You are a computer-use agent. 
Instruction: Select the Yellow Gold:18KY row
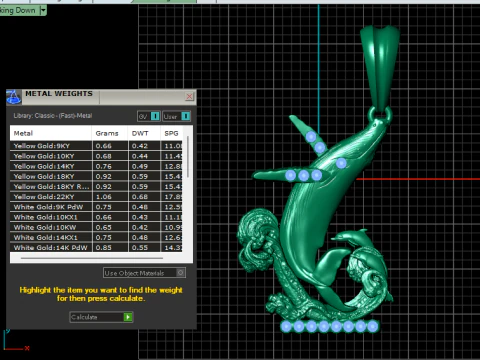96,176
